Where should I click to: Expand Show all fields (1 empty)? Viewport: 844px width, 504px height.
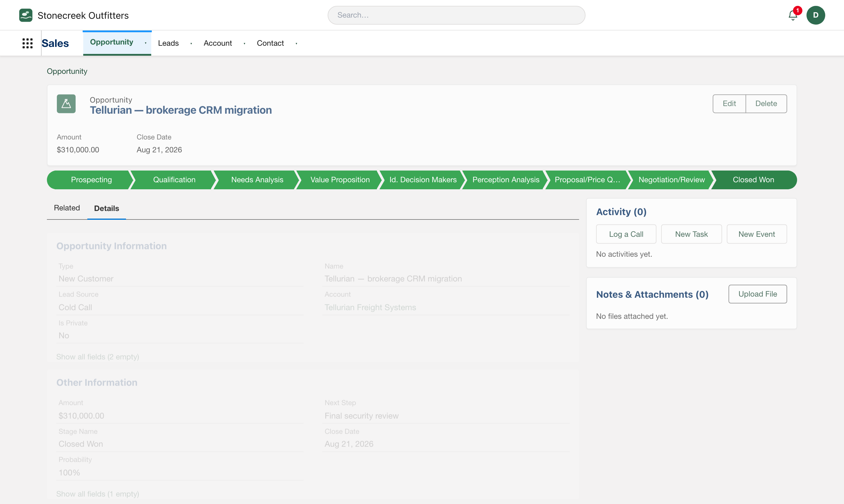point(98,494)
